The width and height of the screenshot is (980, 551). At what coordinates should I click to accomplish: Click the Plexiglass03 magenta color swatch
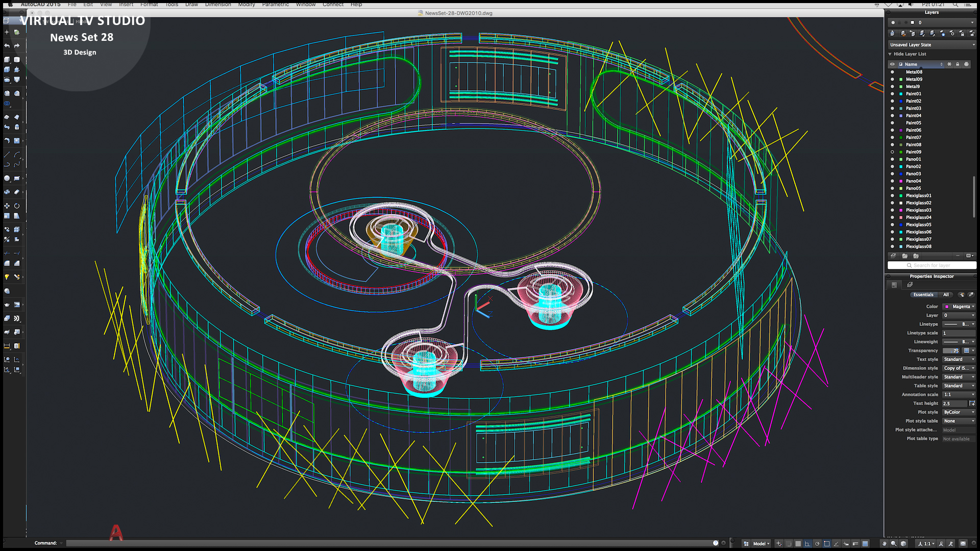901,210
